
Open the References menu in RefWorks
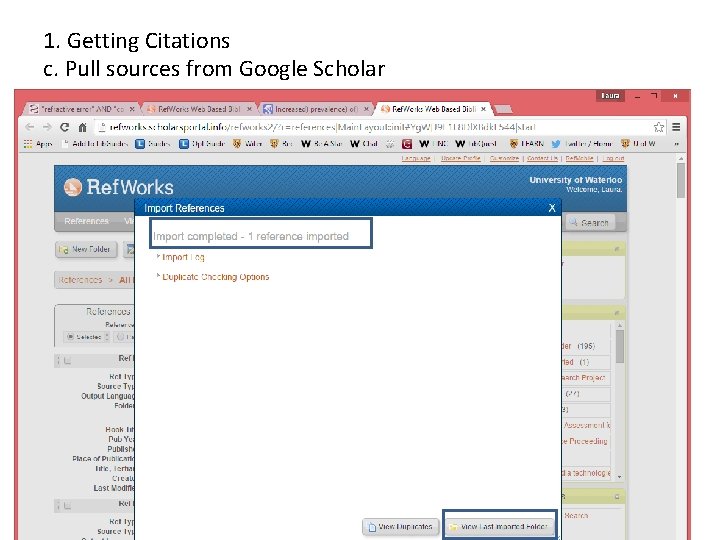pos(86,221)
